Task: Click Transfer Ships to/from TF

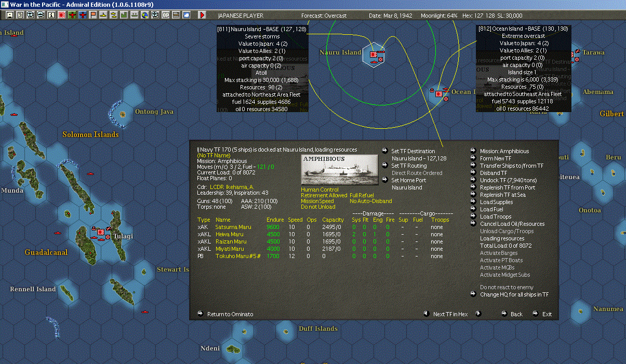Action: point(512,166)
